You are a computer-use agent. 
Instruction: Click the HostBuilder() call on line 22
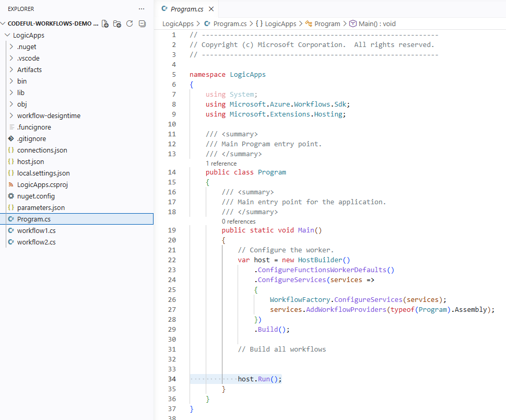(x=324, y=260)
